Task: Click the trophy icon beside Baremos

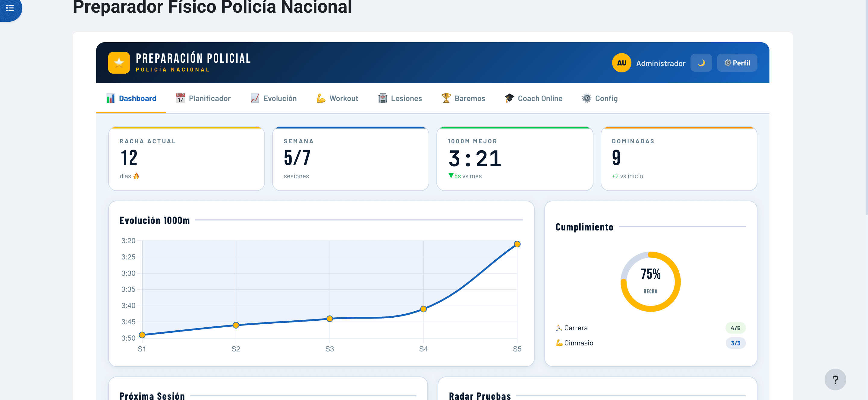Action: tap(446, 98)
